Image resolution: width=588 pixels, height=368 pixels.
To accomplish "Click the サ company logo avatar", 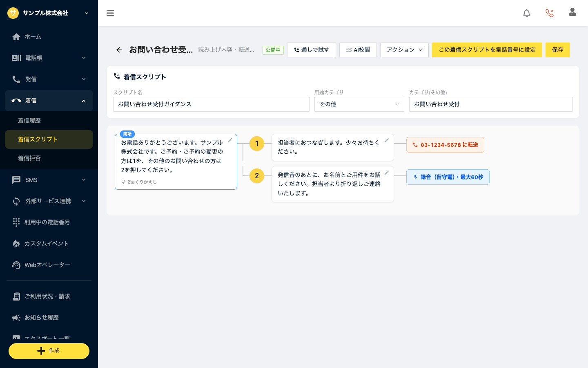I will tap(13, 13).
